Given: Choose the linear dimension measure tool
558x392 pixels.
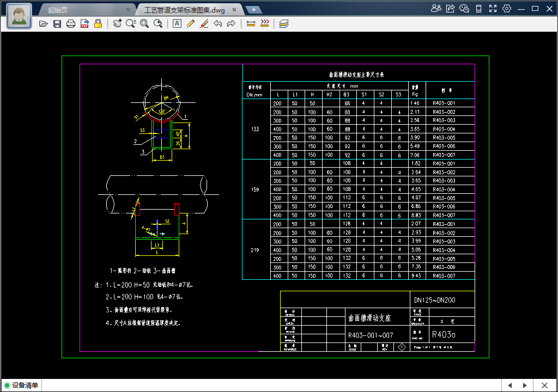Looking at the screenshot, I should 251,23.
